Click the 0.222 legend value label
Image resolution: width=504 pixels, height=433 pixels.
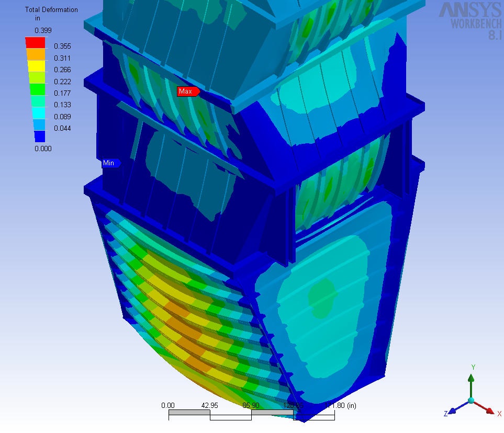click(62, 82)
